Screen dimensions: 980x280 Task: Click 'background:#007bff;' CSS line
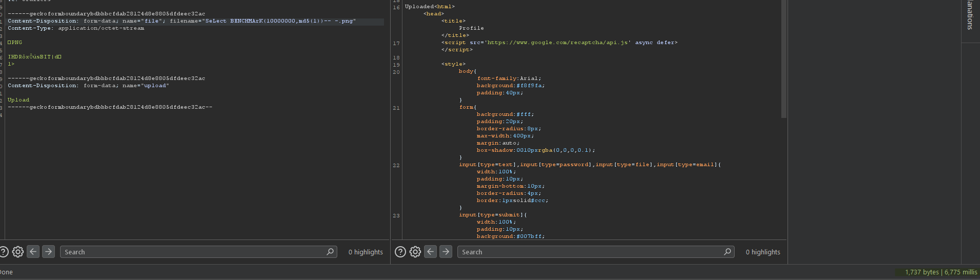pyautogui.click(x=511, y=236)
